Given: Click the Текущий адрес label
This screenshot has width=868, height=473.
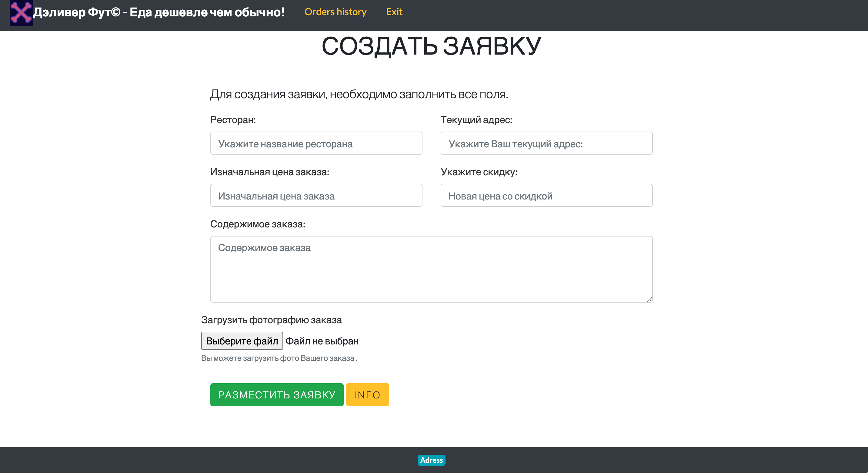Looking at the screenshot, I should click(x=476, y=120).
